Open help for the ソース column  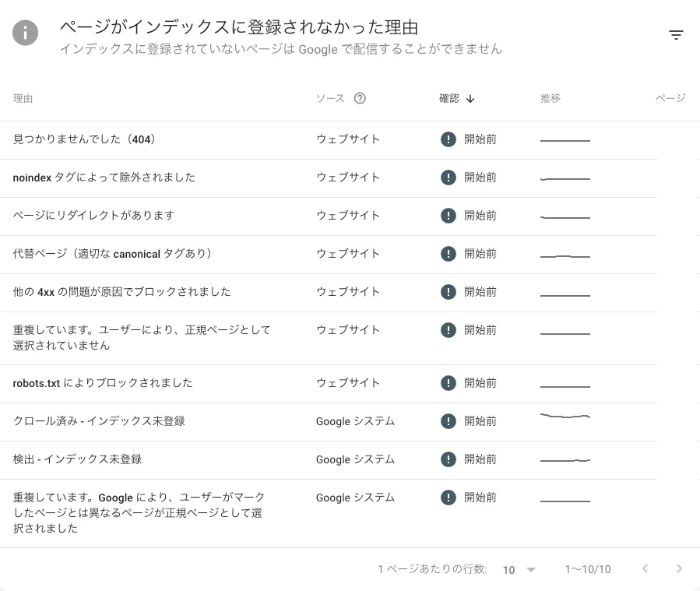point(360,98)
